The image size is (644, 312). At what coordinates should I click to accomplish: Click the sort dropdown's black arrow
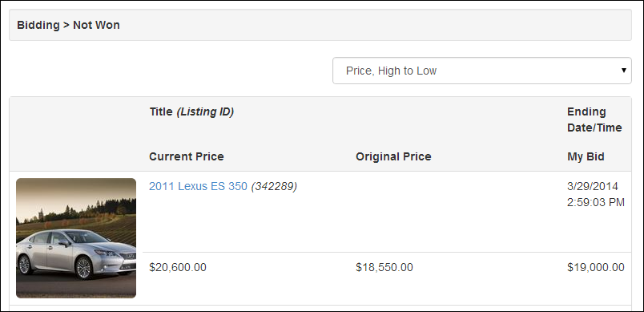tap(624, 71)
